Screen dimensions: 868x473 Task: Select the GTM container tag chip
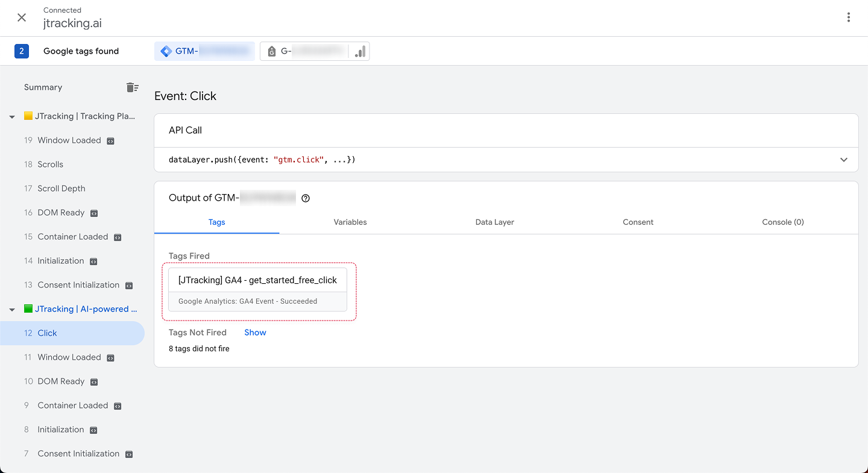click(204, 51)
